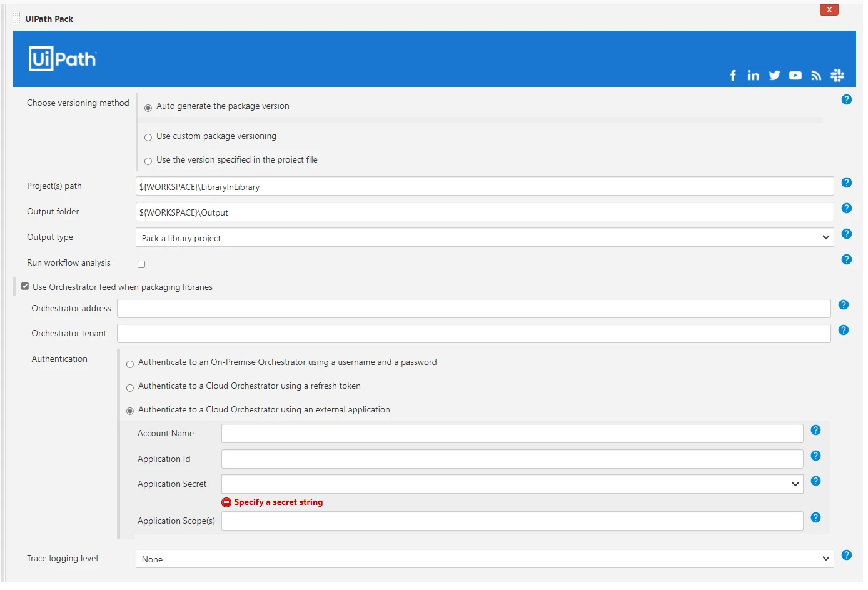The width and height of the screenshot is (868, 590).
Task: Click the drag handle beside UiPath Pack title
Action: tap(17, 19)
